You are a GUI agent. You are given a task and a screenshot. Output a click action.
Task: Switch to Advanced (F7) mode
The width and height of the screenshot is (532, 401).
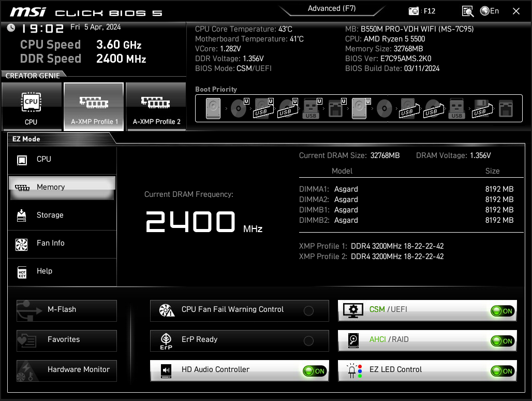click(332, 9)
